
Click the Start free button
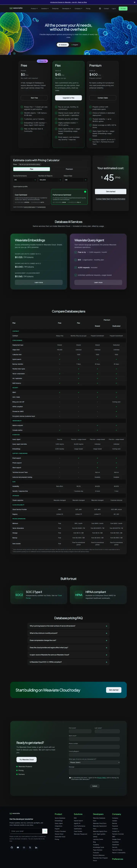click(x=34, y=98)
